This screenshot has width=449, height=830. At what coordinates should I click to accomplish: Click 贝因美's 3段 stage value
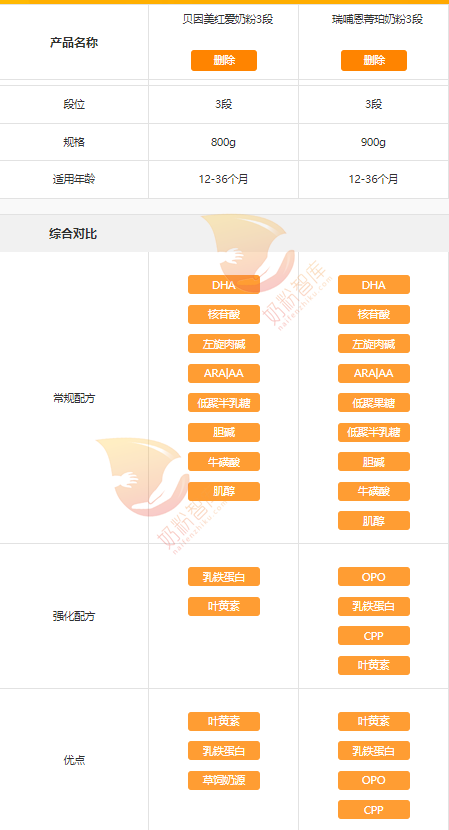[223, 104]
